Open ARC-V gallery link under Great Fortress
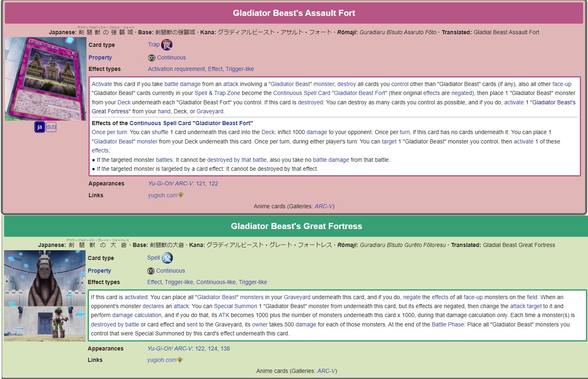Image resolution: width=588 pixels, height=379 pixels. click(x=326, y=371)
